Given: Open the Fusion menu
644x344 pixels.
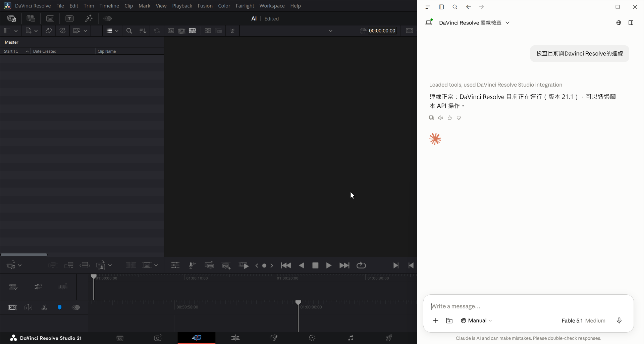Looking at the screenshot, I should [x=205, y=6].
